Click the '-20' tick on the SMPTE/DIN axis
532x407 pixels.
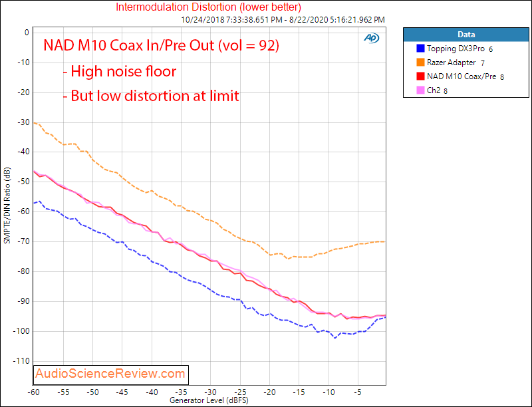[23, 92]
